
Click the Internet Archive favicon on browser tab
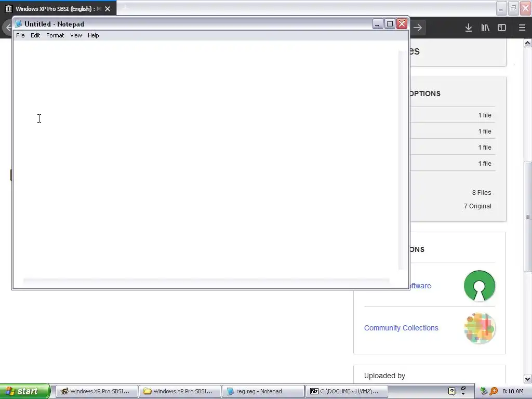coord(8,9)
